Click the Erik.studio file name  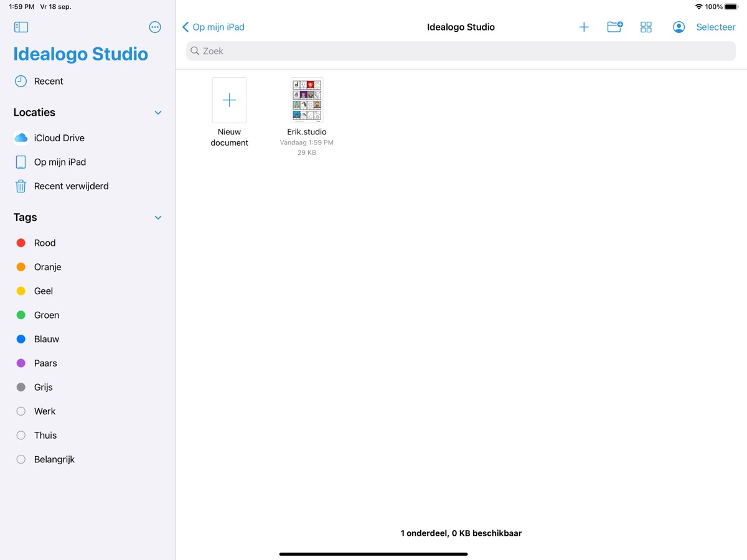(307, 132)
